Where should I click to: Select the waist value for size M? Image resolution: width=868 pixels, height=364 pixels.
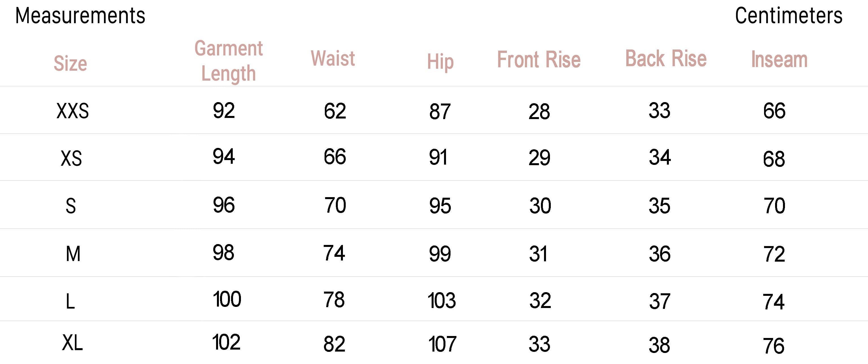[x=334, y=253]
